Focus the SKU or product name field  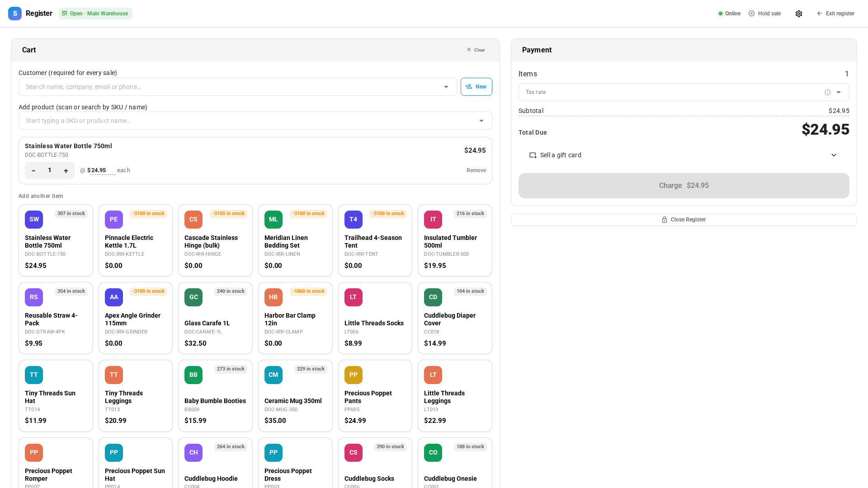(x=255, y=121)
